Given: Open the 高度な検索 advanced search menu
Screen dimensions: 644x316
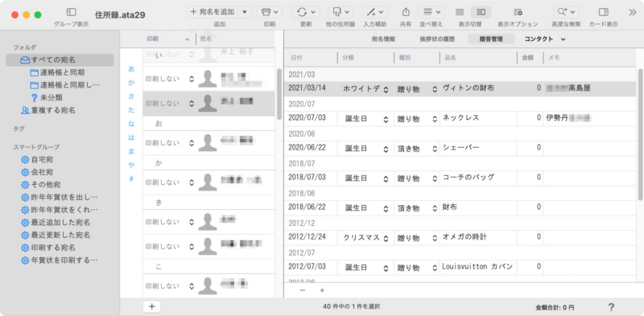Looking at the screenshot, I should click(x=566, y=12).
